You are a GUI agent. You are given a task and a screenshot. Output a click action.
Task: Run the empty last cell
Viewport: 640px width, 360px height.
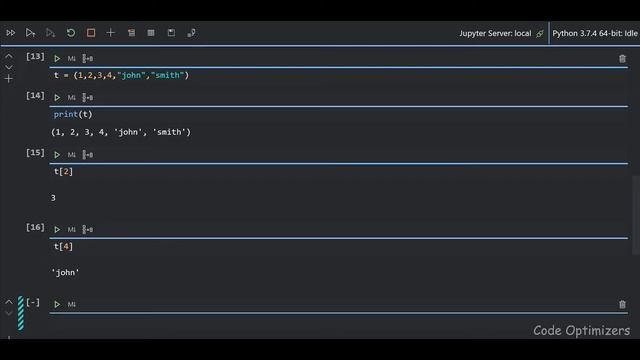coord(57,304)
